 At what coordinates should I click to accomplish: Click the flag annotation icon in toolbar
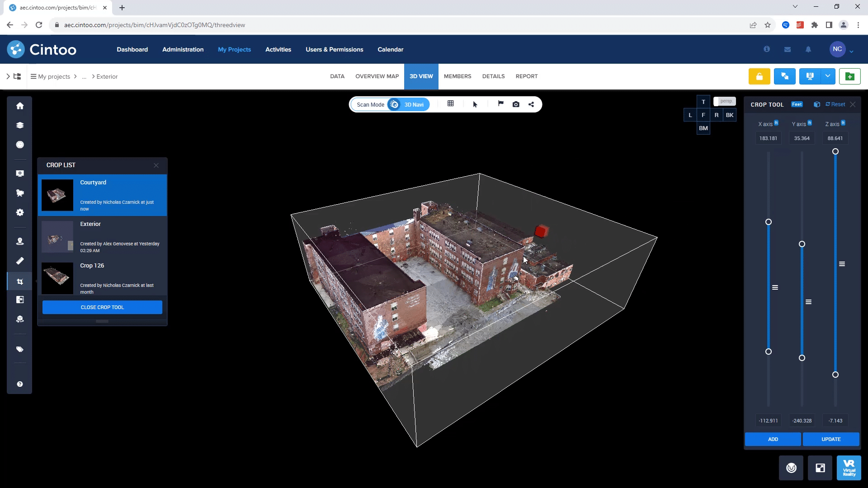click(x=500, y=104)
